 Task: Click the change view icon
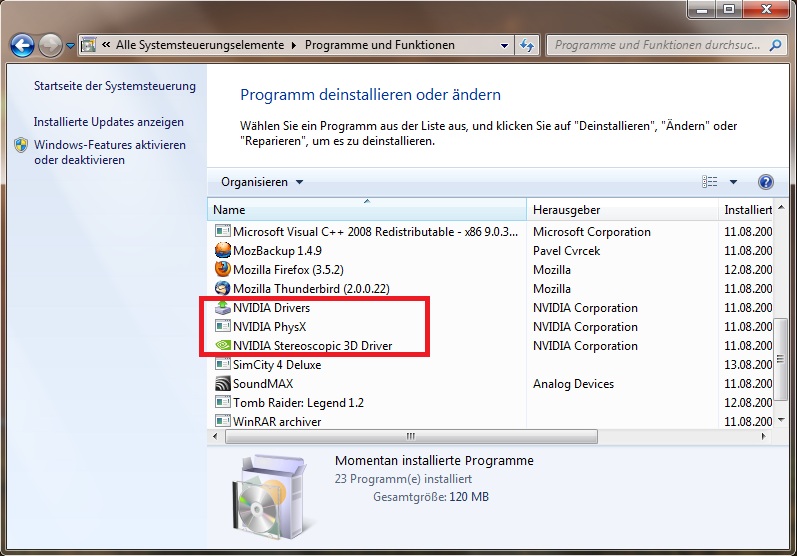click(710, 182)
